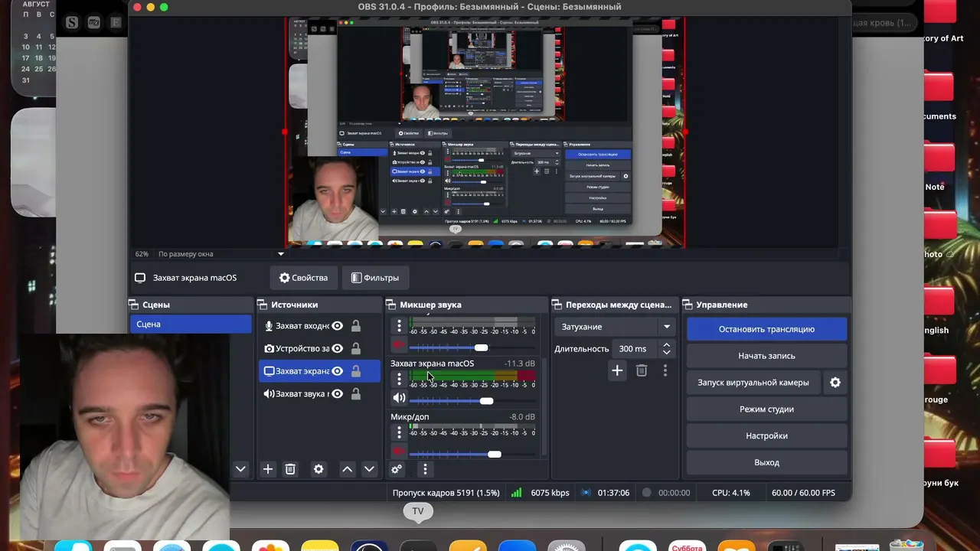The height and width of the screenshot is (551, 980).
Task: Click the audio mixer vertical scrollbar
Action: [544, 406]
